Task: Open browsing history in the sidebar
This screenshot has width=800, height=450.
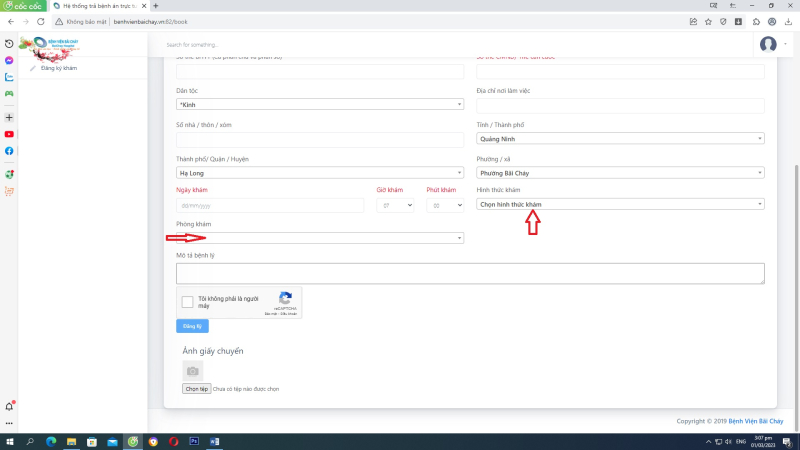Action: tap(9, 43)
